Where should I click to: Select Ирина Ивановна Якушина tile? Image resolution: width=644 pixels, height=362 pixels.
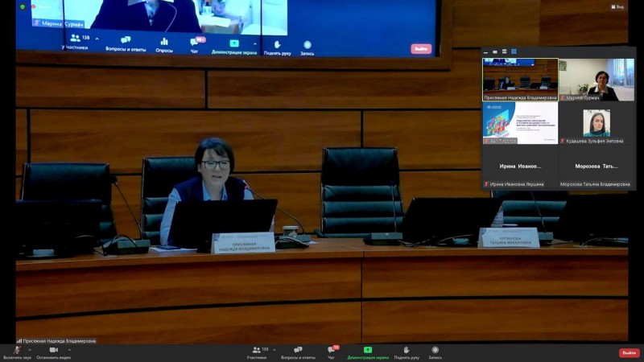pyautogui.click(x=520, y=167)
